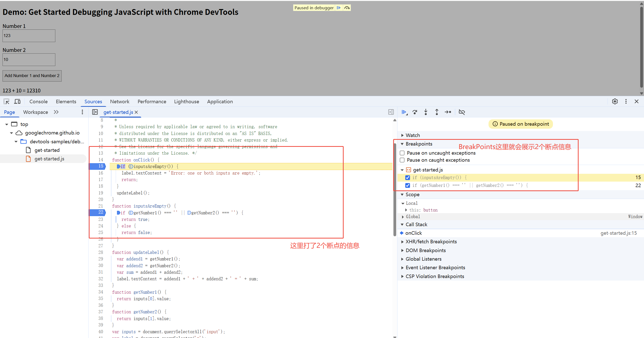This screenshot has height=338, width=644.
Task: Open the Console tab
Action: pos(38,102)
